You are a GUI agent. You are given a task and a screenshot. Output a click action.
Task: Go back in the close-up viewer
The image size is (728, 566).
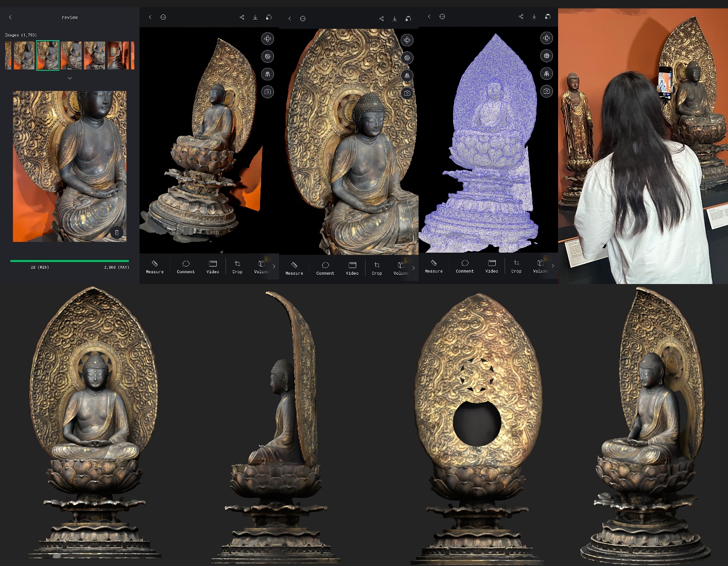point(289,19)
